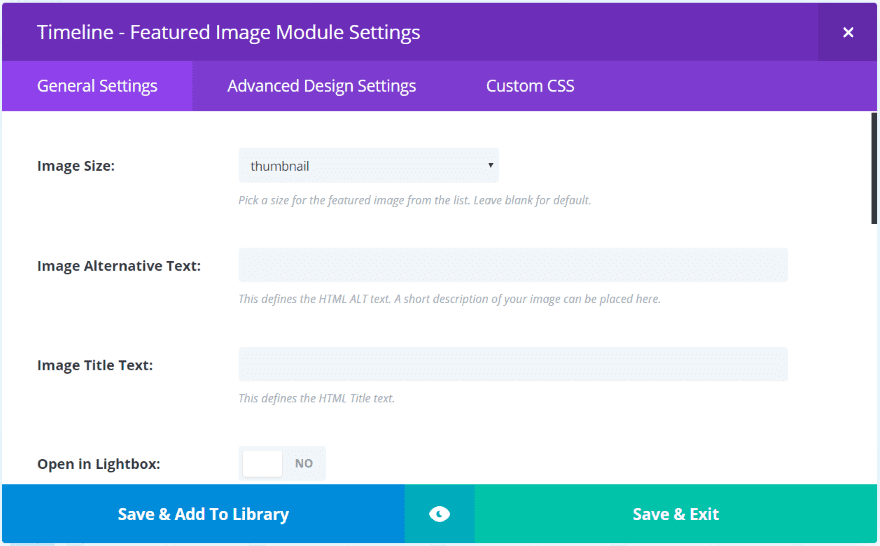
Task: Click the NO label on Lightbox toggle
Action: coord(304,464)
